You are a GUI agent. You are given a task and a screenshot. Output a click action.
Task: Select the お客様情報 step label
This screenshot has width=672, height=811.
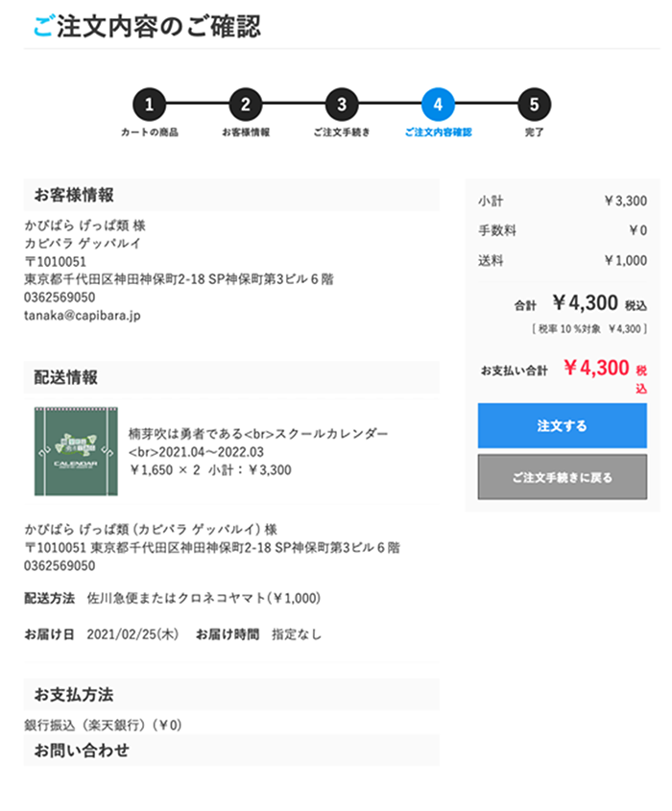point(246,132)
